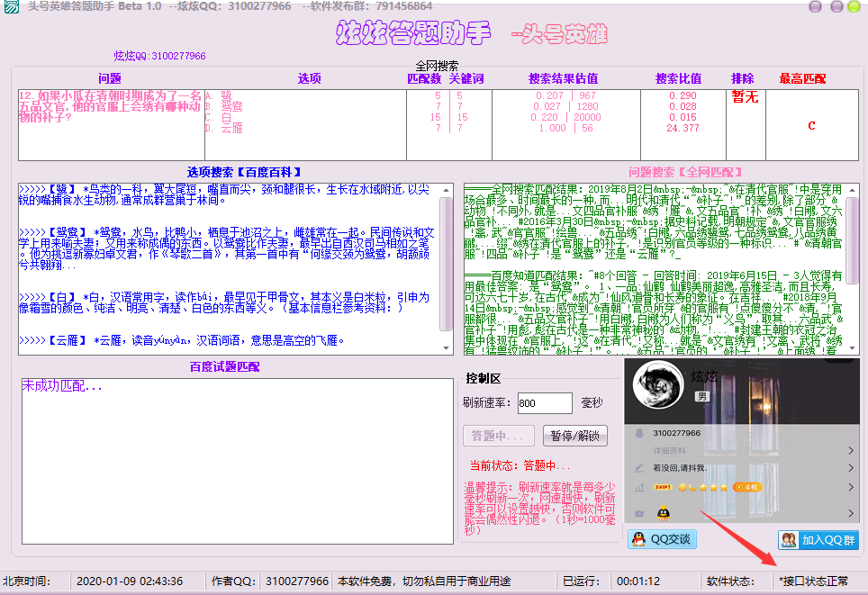868x595 pixels.
Task: Click the gift box icon in profile card
Action: (x=639, y=513)
